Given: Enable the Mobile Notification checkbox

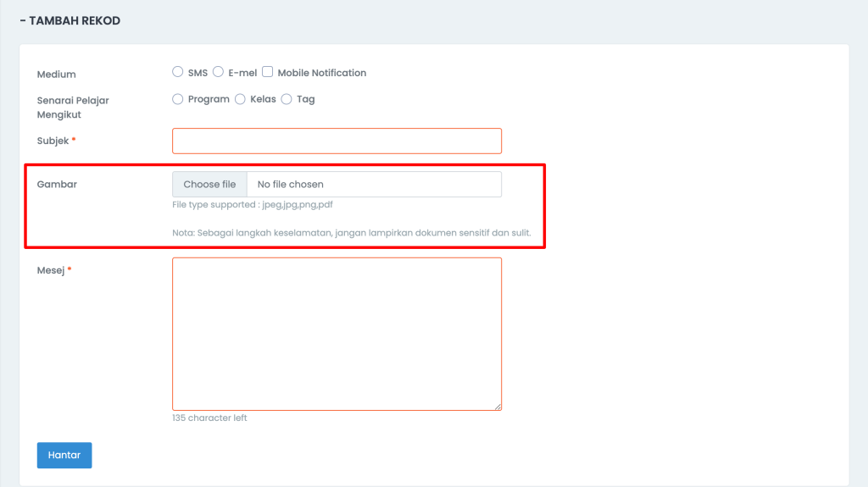Looking at the screenshot, I should click(x=267, y=72).
